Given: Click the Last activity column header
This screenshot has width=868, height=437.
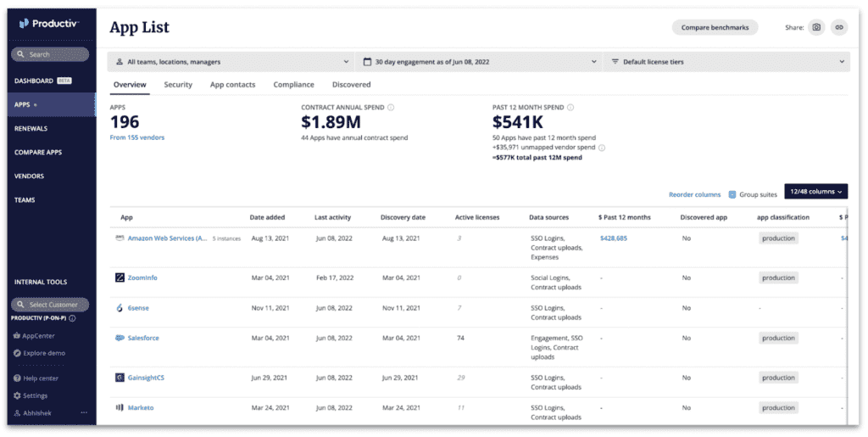Looking at the screenshot, I should [x=332, y=217].
